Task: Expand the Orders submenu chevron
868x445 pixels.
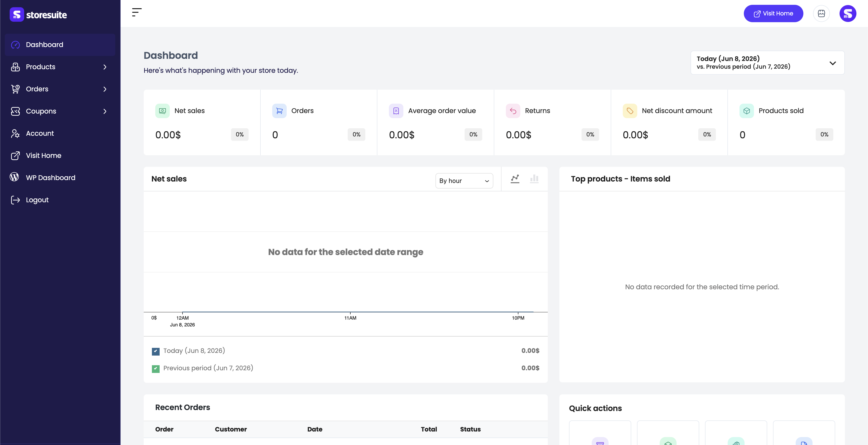Action: coord(105,89)
